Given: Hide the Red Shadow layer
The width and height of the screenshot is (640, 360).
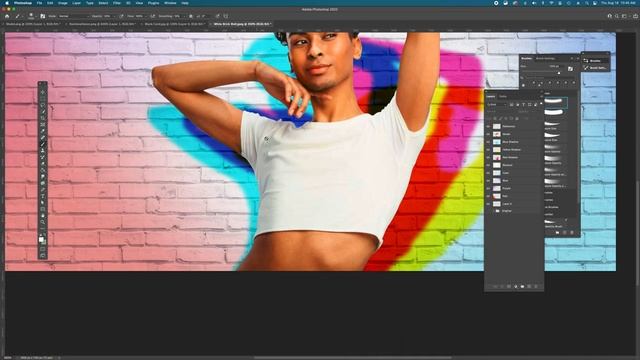Looking at the screenshot, I should (488, 158).
